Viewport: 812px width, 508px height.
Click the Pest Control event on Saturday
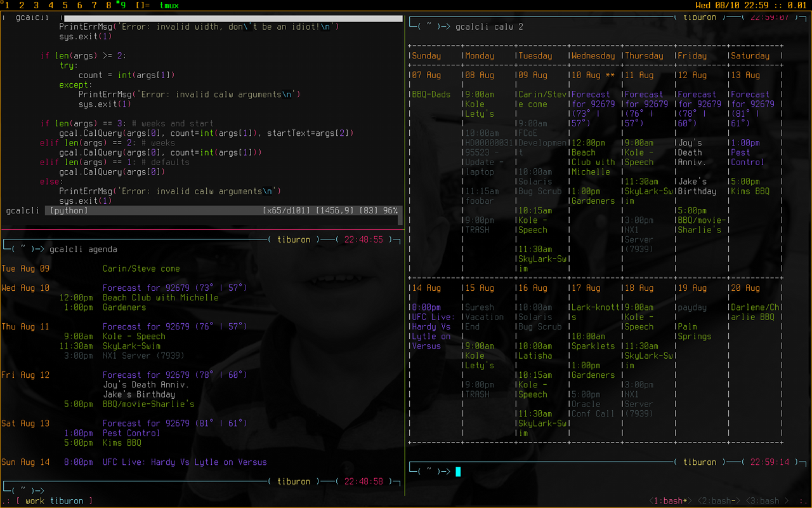point(749,157)
